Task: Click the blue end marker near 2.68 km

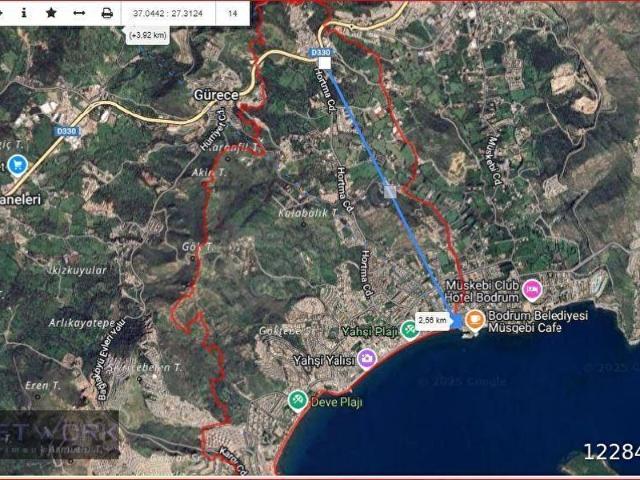Action: [x=457, y=320]
